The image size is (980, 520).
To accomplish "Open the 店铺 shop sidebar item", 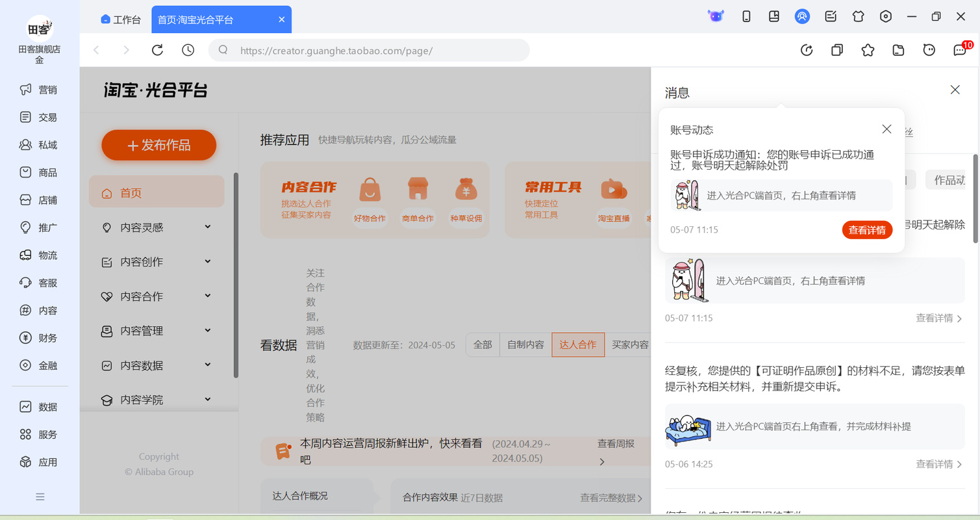I will pos(39,200).
